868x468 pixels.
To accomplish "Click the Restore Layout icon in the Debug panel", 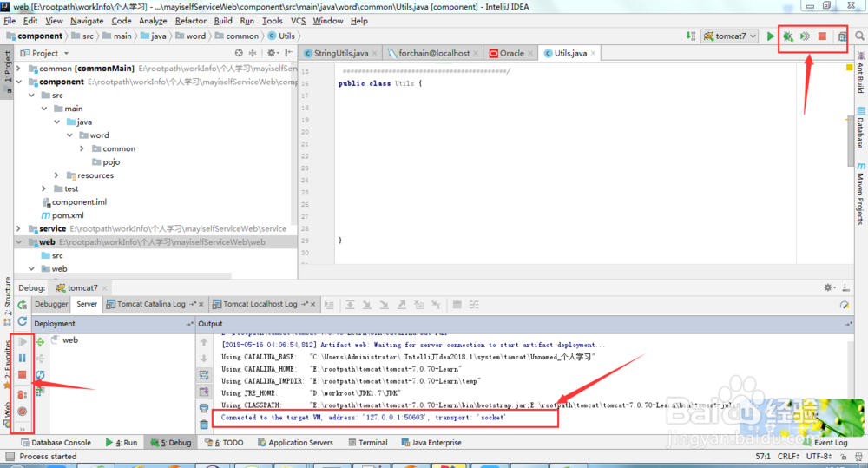I will click(845, 305).
